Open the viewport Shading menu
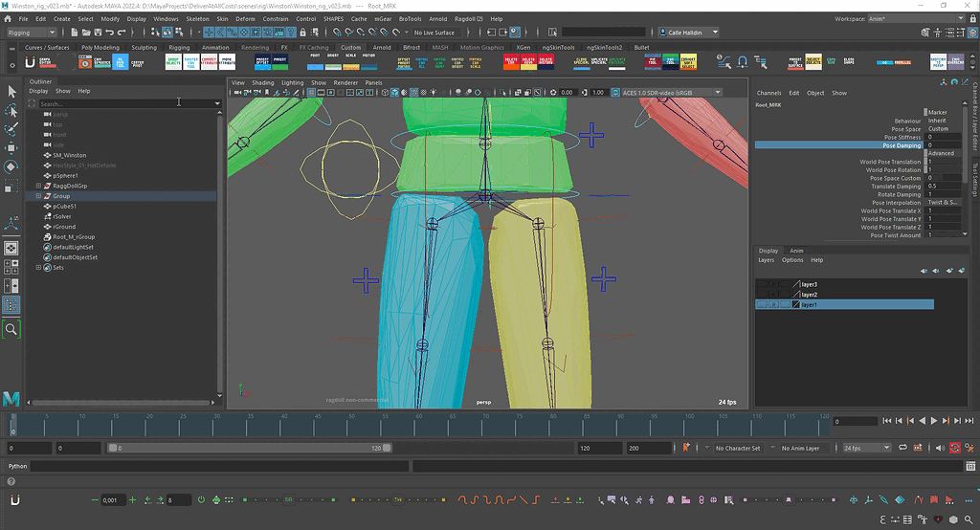 point(262,82)
